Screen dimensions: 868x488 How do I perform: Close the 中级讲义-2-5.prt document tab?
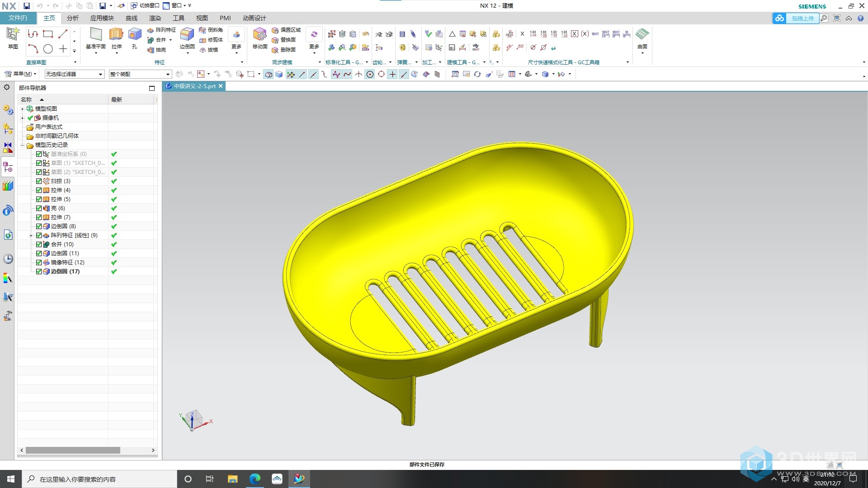(221, 86)
